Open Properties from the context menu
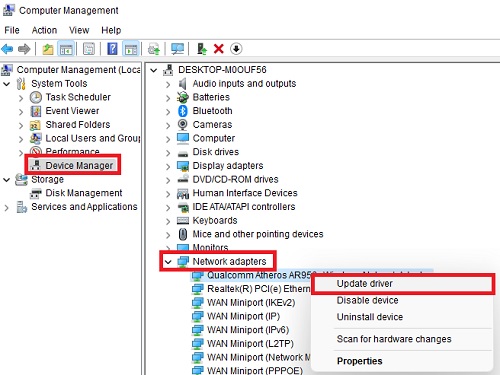 [x=403, y=361]
